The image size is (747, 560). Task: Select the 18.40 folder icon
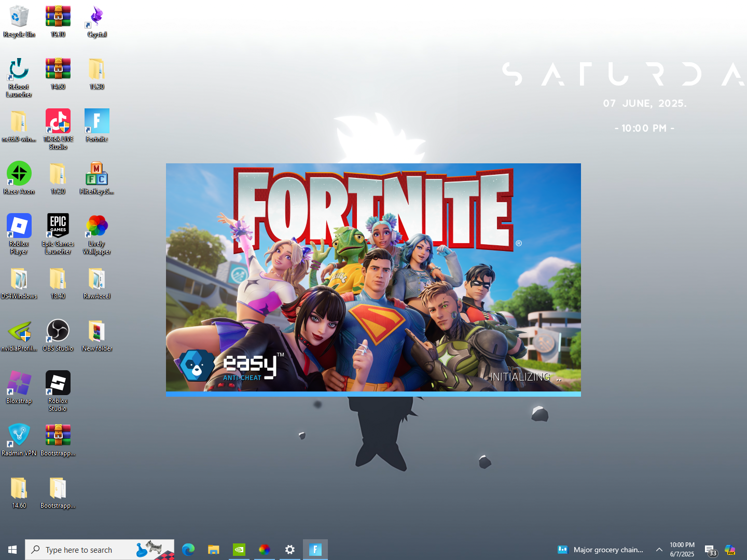(x=58, y=283)
